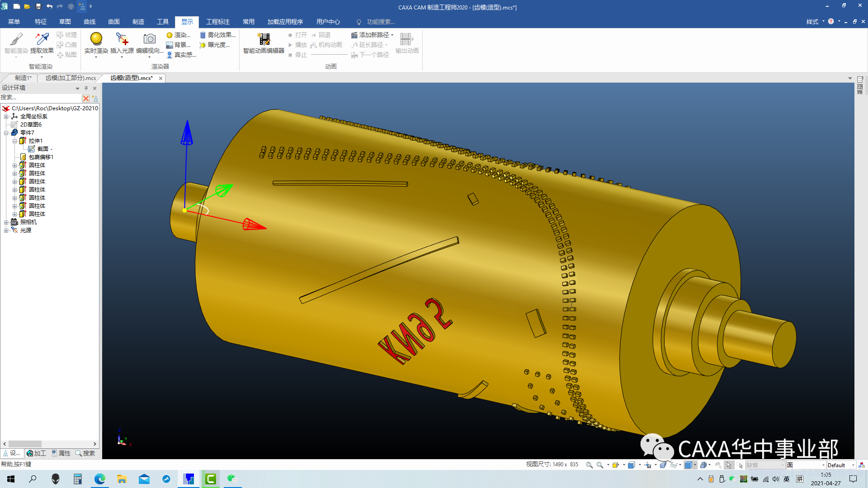
Task: Click the undo arrow in quick access toolbar
Action: [49, 6]
